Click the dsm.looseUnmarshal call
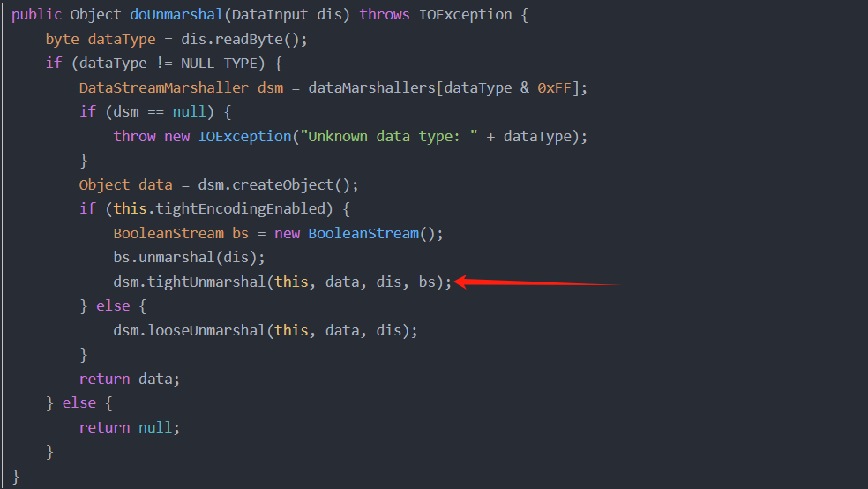The image size is (868, 489). pos(266,331)
